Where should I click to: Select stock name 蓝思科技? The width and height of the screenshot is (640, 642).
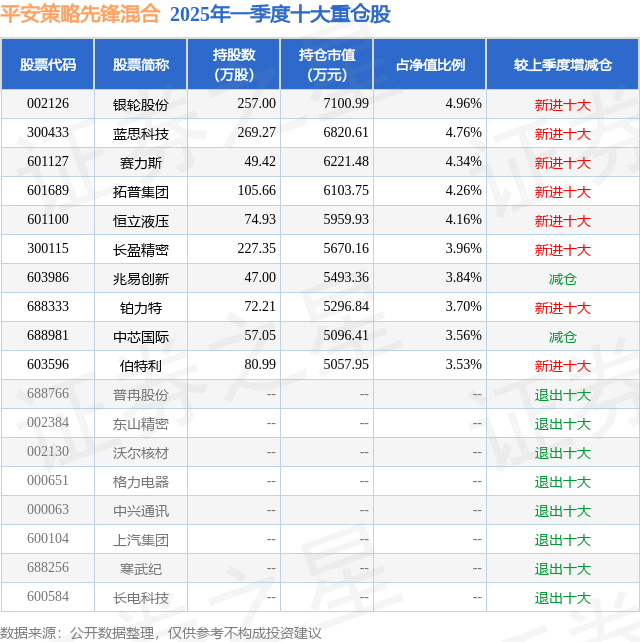tap(141, 134)
